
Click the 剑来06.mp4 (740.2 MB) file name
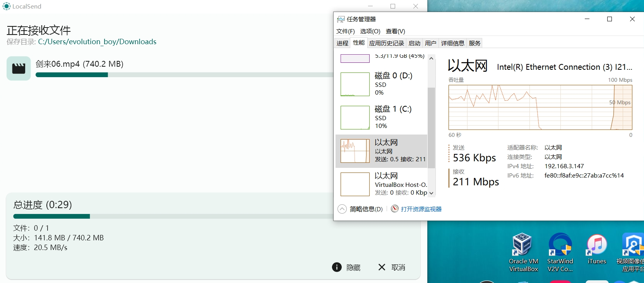(79, 64)
